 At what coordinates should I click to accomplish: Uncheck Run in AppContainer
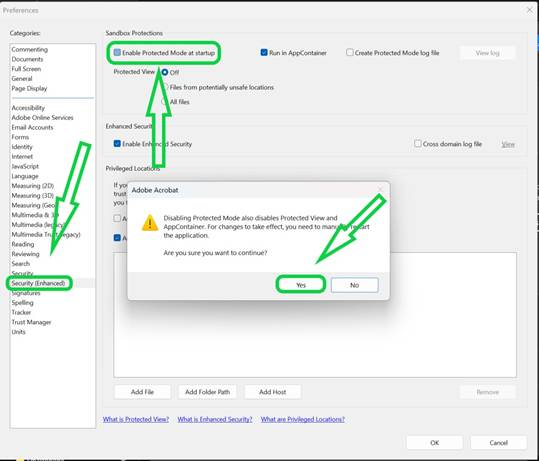264,53
